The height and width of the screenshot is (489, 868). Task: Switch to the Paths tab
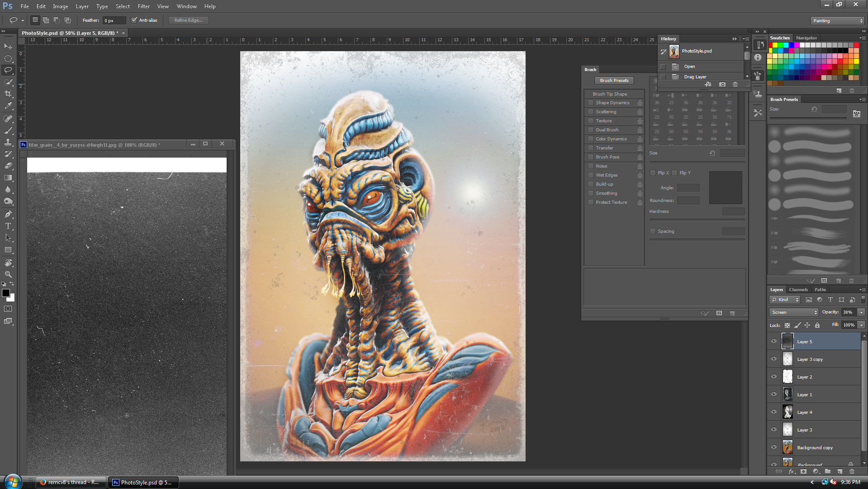(x=820, y=290)
